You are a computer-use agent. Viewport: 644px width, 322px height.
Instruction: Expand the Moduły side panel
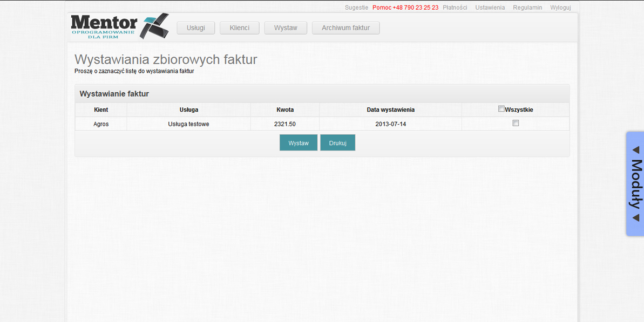point(635,183)
